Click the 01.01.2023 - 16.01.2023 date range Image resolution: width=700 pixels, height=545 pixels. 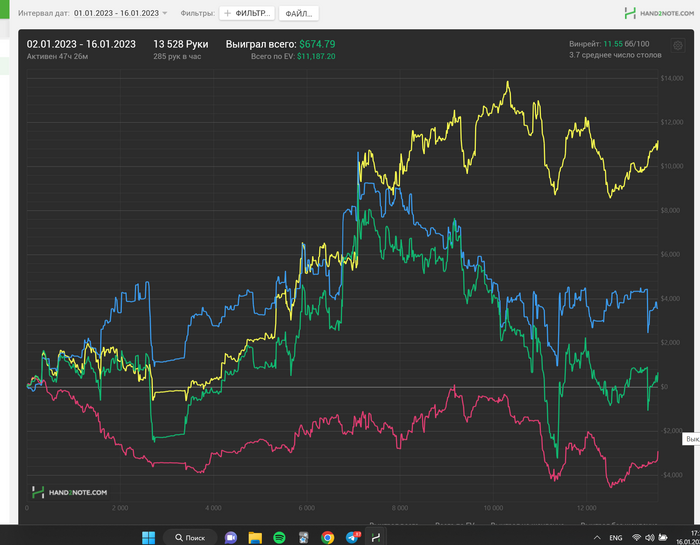pos(116,13)
